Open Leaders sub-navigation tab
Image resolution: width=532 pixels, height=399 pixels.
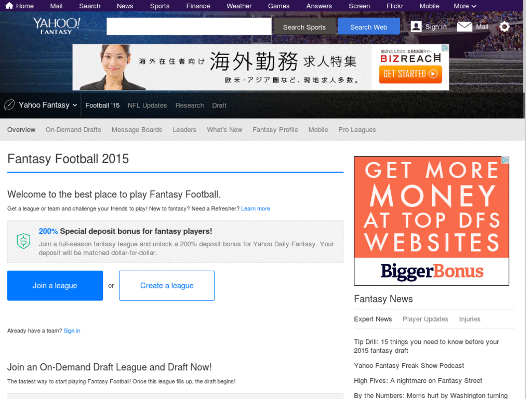(184, 129)
